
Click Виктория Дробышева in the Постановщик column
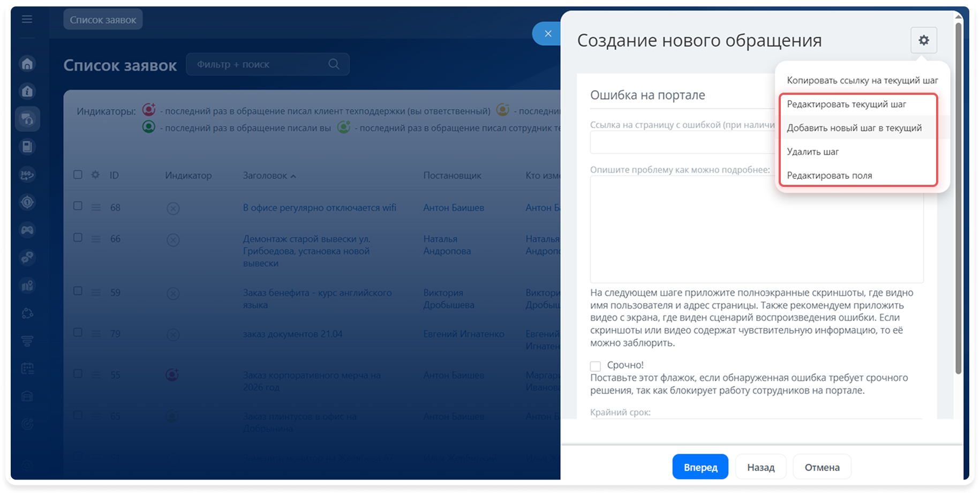pos(449,299)
